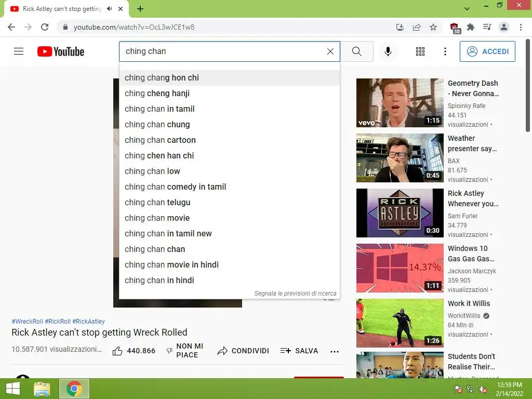The width and height of the screenshot is (532, 399).
Task: Reload the current page
Action: coord(45,27)
